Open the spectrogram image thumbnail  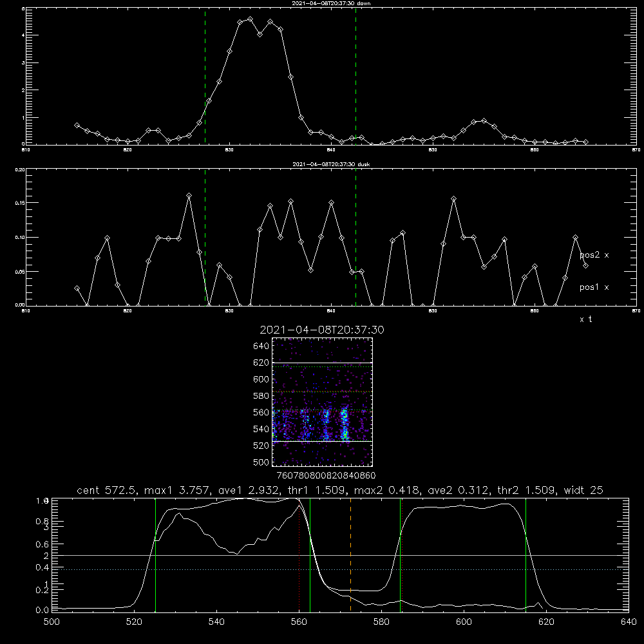[x=322, y=402]
